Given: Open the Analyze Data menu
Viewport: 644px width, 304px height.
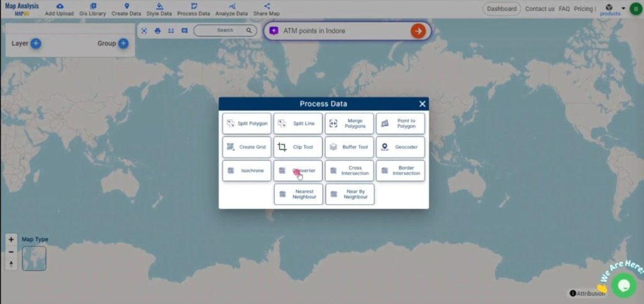Looking at the screenshot, I should 231,9.
